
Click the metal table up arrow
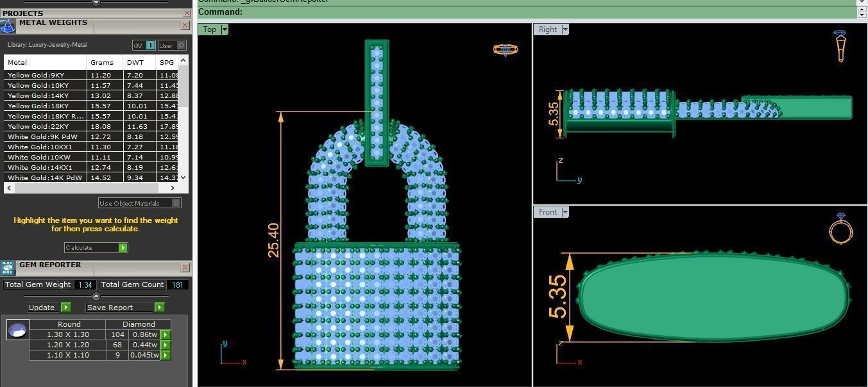pyautogui.click(x=183, y=60)
